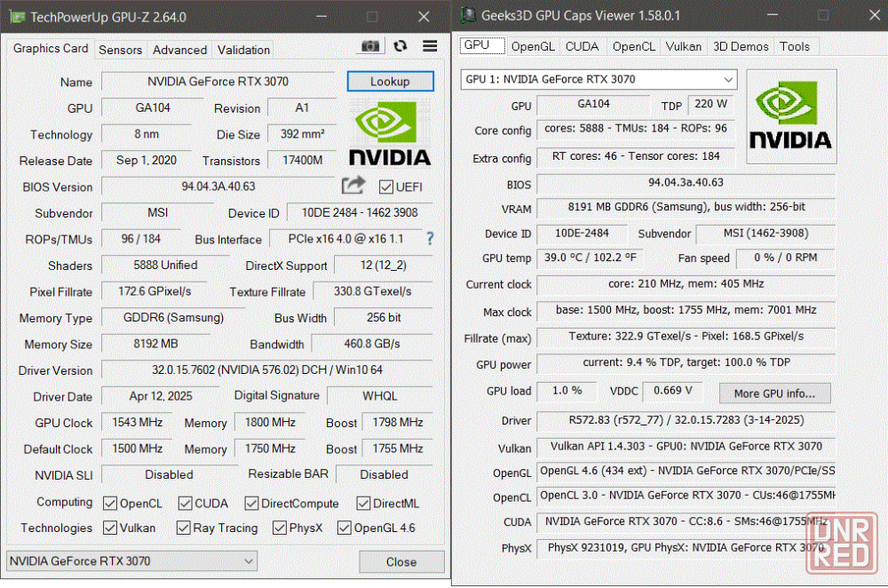Click the Core config cores 5888 field
The width and height of the screenshot is (888, 588).
(x=636, y=129)
